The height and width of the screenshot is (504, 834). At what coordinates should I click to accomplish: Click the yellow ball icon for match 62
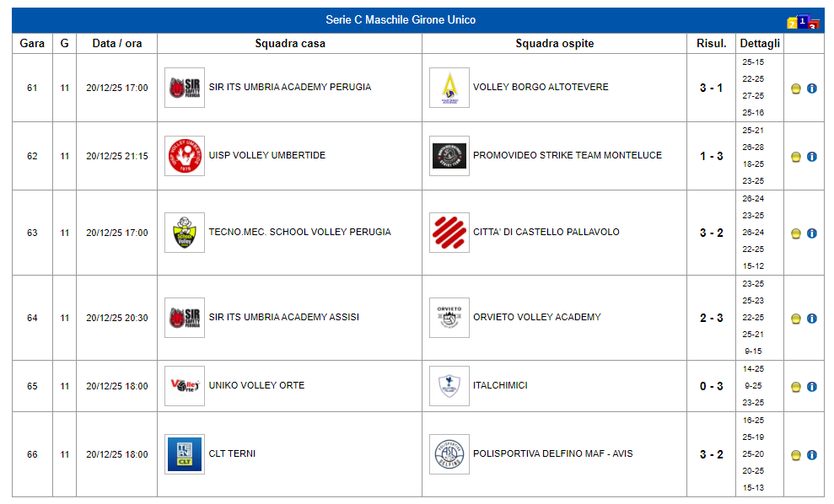(795, 157)
